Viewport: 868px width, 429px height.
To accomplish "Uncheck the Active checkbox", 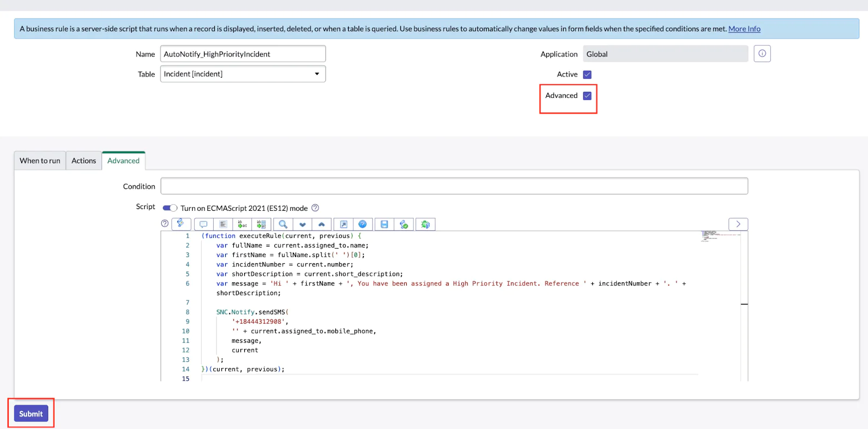I will [x=587, y=74].
